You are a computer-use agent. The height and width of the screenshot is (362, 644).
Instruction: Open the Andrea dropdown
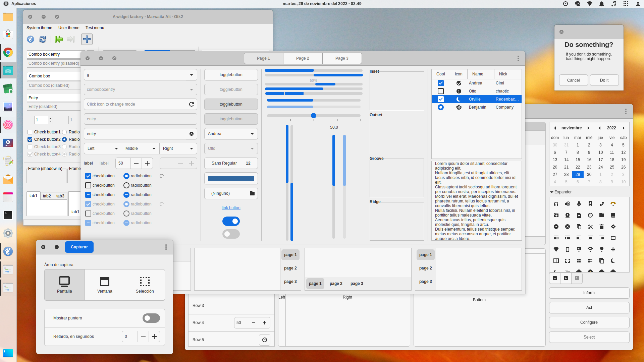click(x=231, y=134)
